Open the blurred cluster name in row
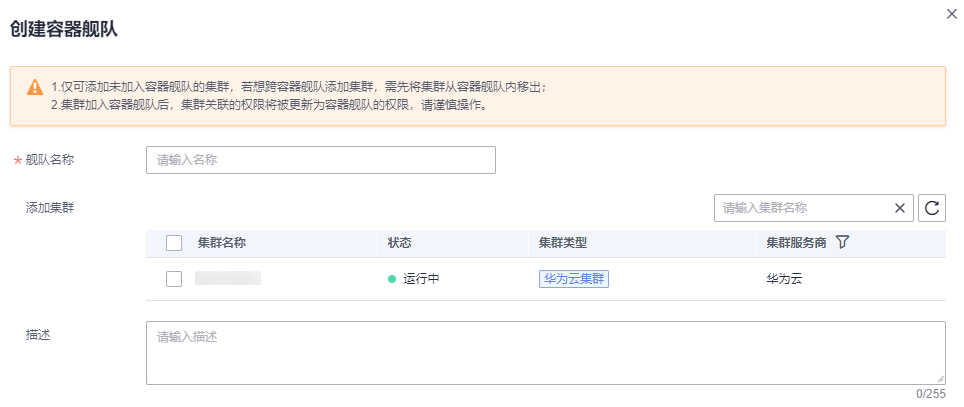The height and width of the screenshot is (407, 964). (x=228, y=278)
